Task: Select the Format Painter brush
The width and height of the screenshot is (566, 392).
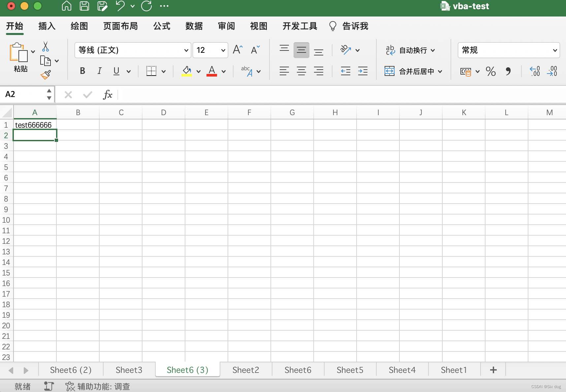Action: point(46,75)
